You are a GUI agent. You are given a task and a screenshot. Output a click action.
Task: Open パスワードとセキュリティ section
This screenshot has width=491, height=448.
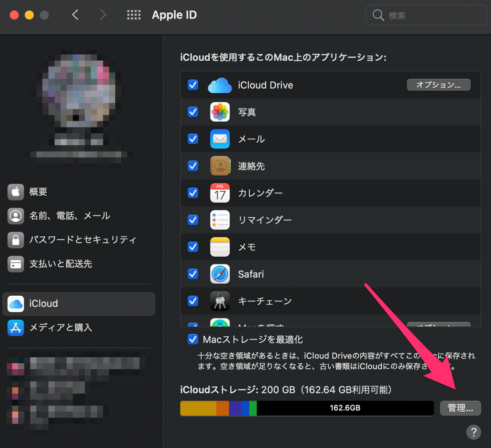(79, 240)
